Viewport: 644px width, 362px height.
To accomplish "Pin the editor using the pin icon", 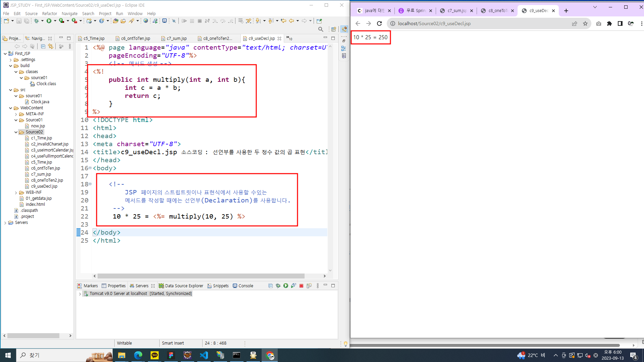I will click(x=319, y=21).
